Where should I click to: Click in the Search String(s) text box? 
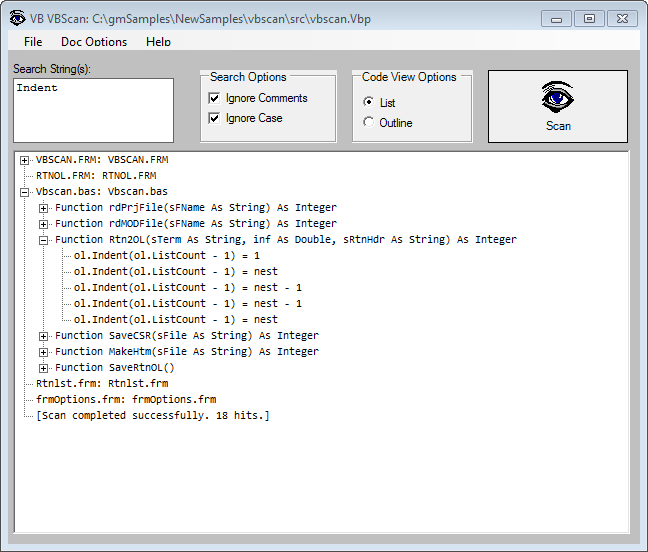tap(93, 110)
